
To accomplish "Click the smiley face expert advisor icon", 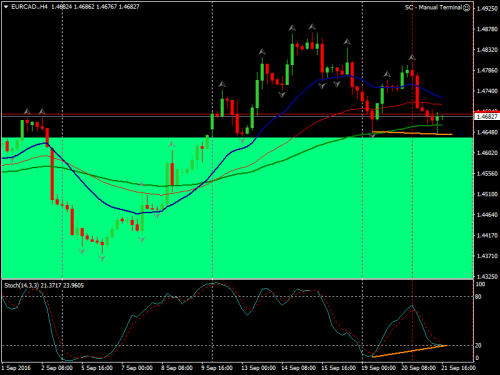I will 467,7.
